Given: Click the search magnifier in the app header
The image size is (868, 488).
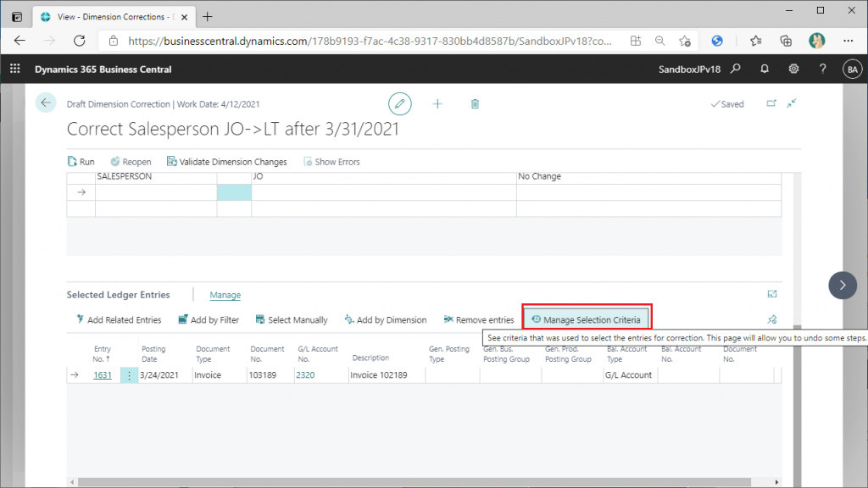Looking at the screenshot, I should click(x=736, y=69).
